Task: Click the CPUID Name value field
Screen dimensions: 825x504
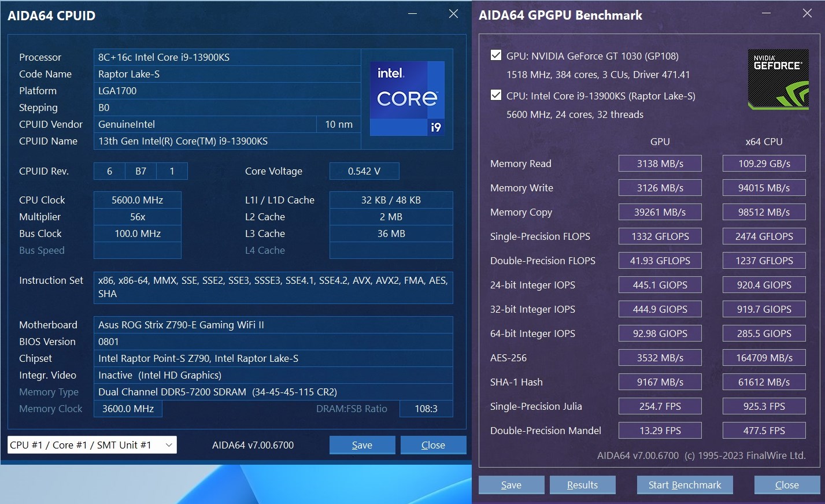Action: tap(227, 141)
